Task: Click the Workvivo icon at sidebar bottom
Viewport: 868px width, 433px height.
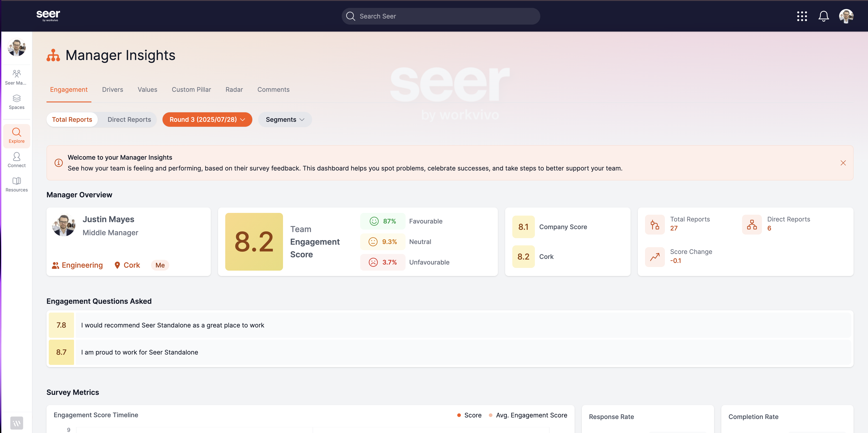Action: [x=16, y=423]
